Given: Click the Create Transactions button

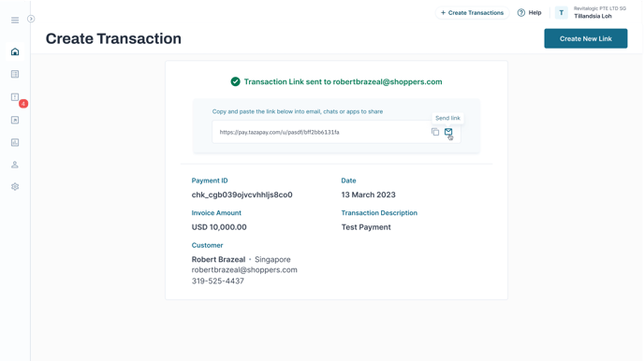Looking at the screenshot, I should pyautogui.click(x=473, y=13).
